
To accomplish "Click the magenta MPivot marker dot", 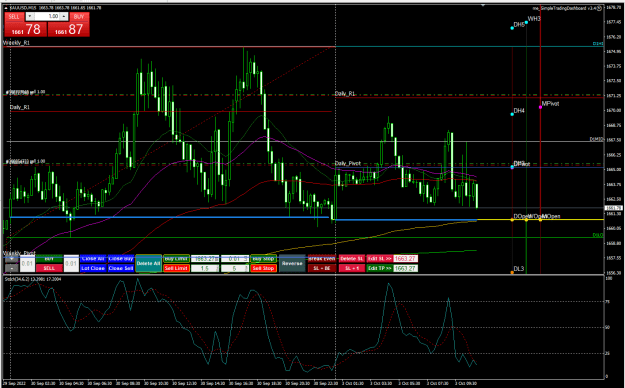I will 540,107.
